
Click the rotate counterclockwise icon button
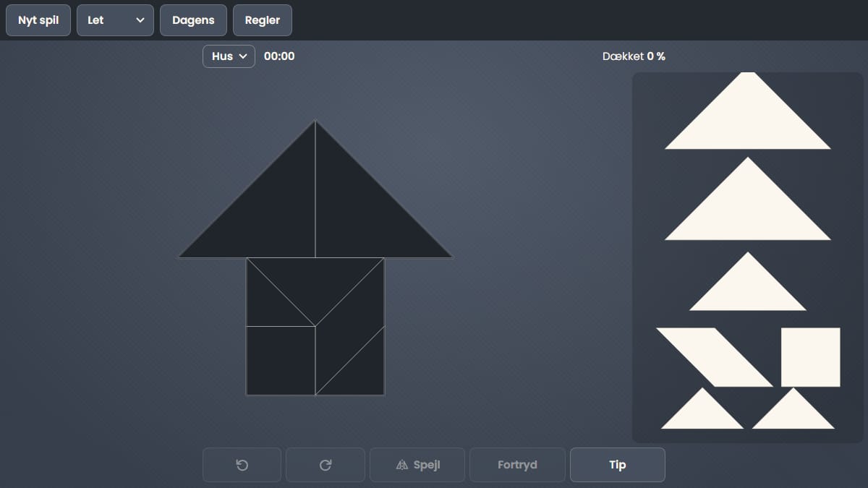242,465
